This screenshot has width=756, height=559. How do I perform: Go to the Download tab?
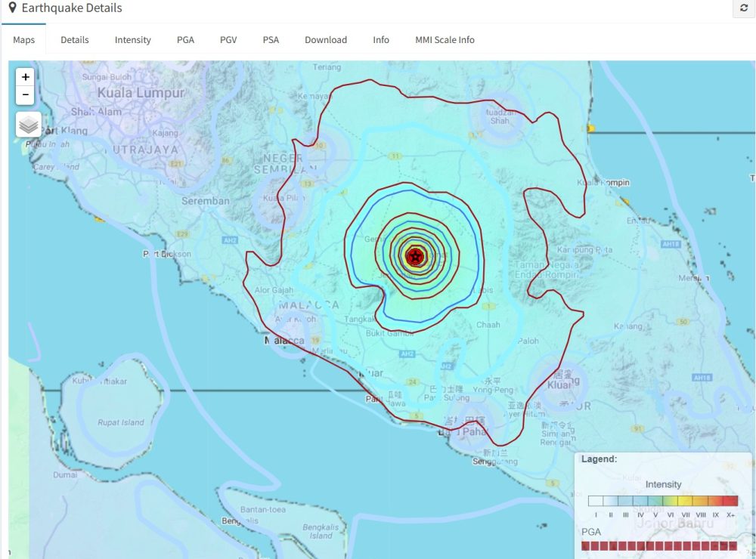click(326, 40)
